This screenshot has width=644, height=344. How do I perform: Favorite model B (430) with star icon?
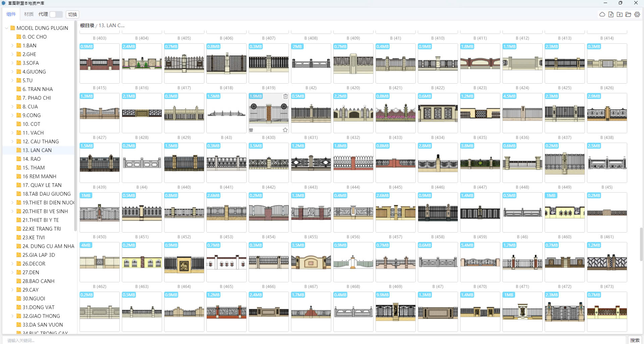pyautogui.click(x=285, y=130)
